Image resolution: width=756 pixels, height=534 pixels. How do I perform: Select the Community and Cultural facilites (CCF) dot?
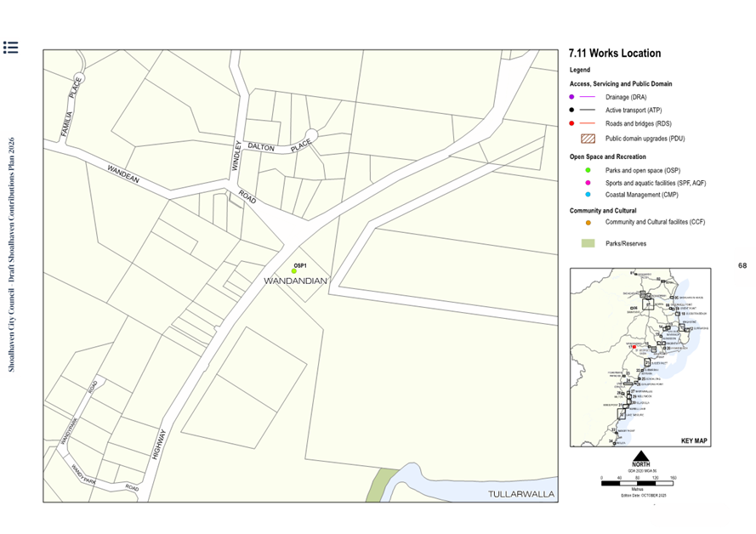(x=588, y=223)
